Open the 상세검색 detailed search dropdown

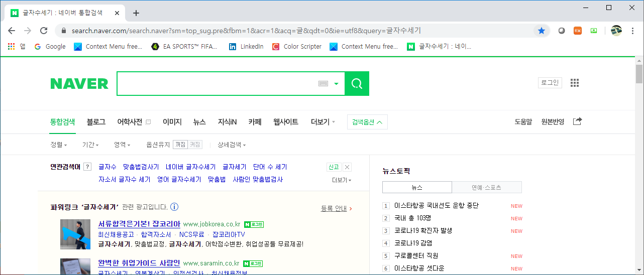[232, 145]
